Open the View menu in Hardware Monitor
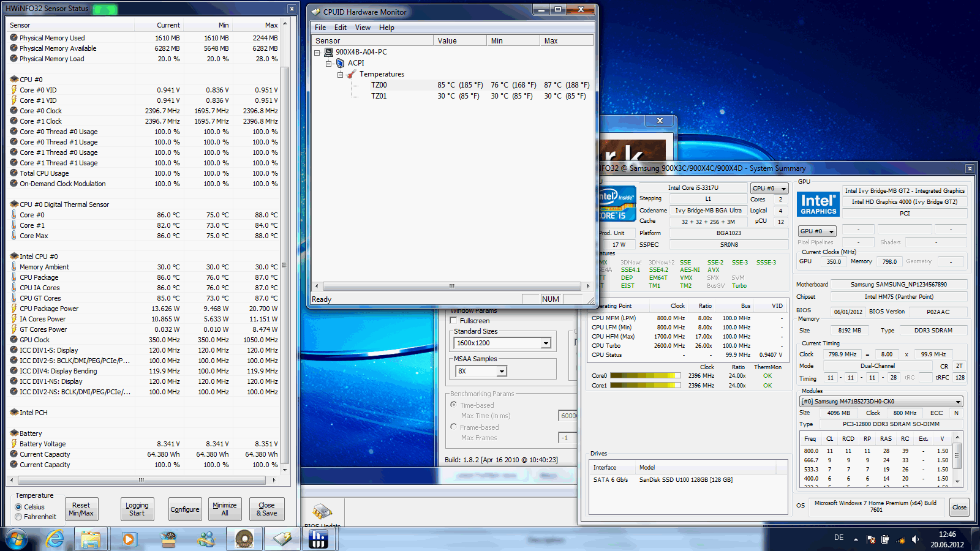Screen dimensions: 980x551 pos(363,28)
